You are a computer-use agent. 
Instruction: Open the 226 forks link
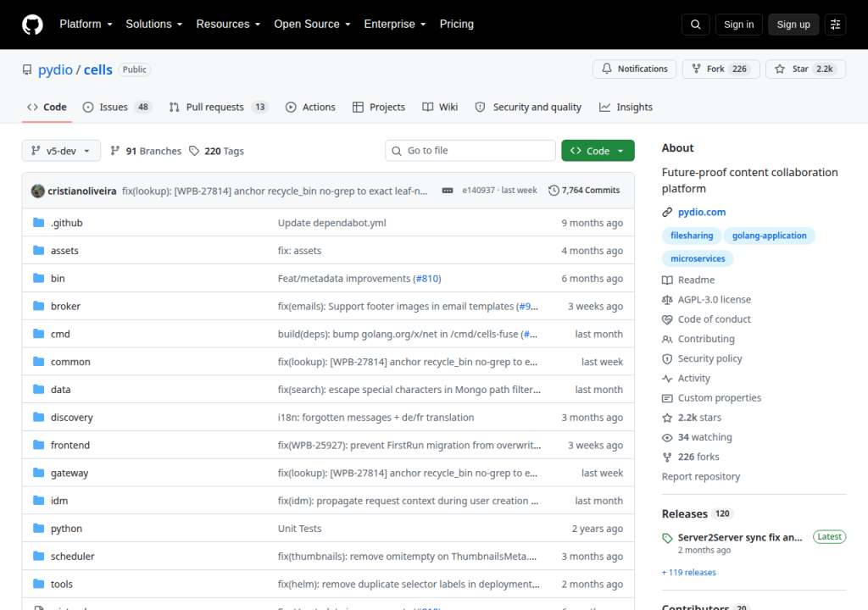698,457
